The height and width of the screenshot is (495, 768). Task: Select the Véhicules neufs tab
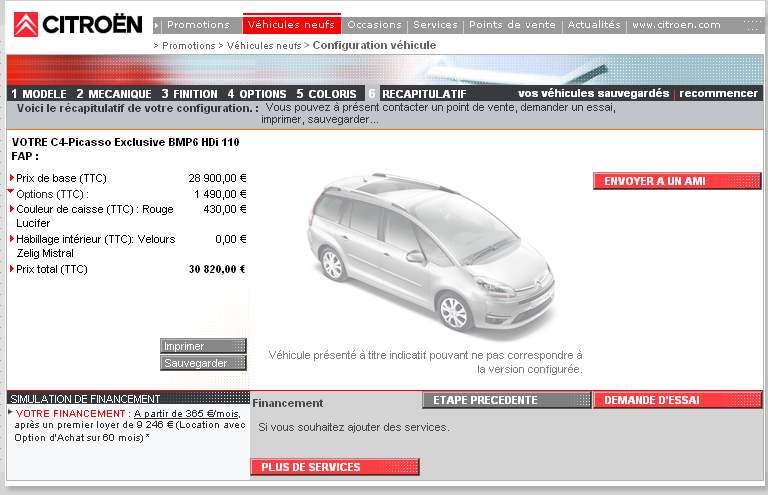click(x=291, y=24)
